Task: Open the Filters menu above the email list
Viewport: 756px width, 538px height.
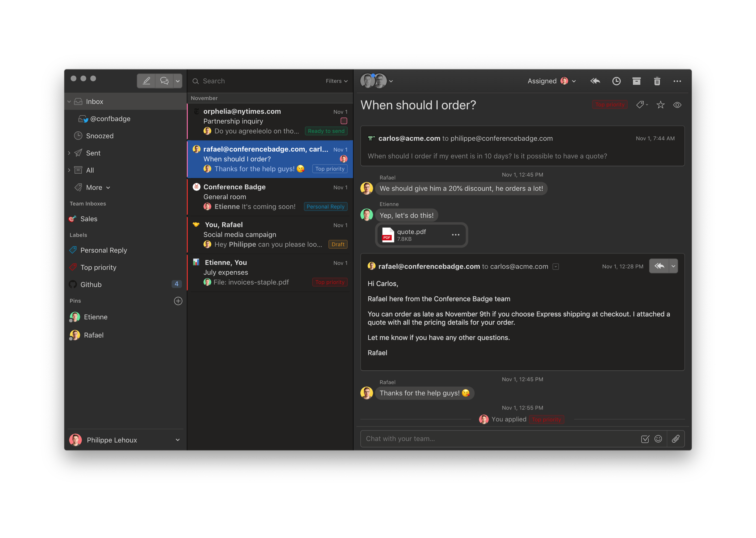Action: point(336,81)
